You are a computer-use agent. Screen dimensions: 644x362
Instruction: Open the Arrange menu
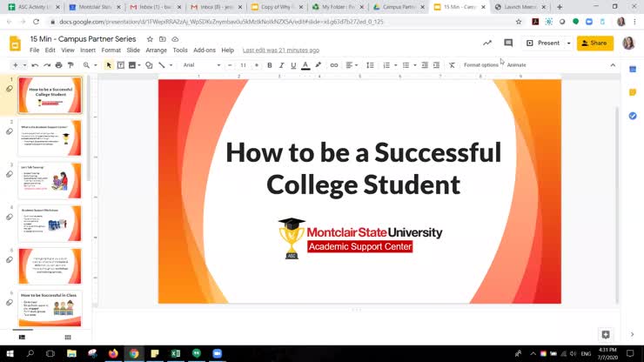156,50
